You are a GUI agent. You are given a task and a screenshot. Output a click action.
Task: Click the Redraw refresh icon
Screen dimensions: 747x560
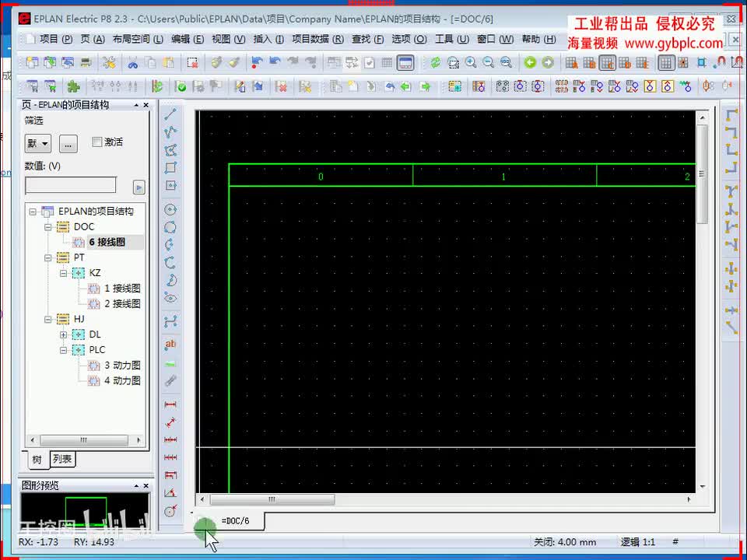(x=435, y=62)
